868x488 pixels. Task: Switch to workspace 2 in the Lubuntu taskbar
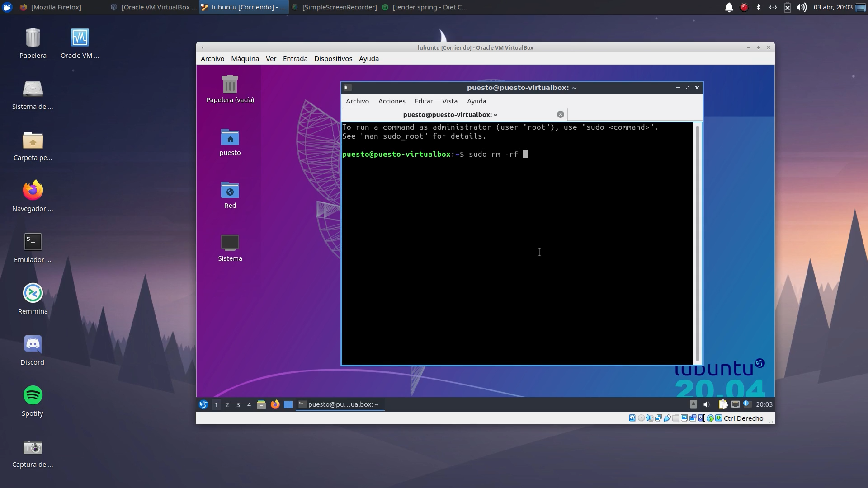(227, 405)
